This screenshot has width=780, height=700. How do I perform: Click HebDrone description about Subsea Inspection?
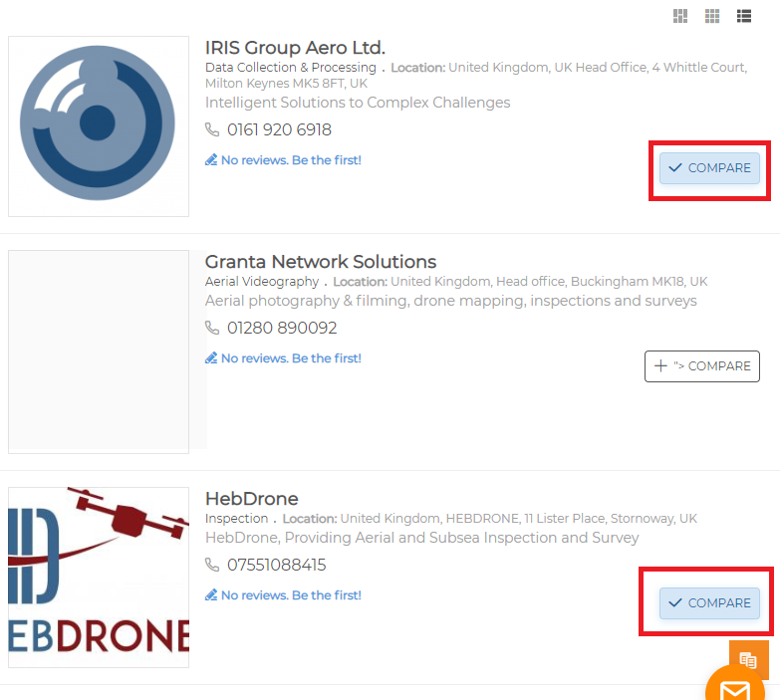point(421,538)
